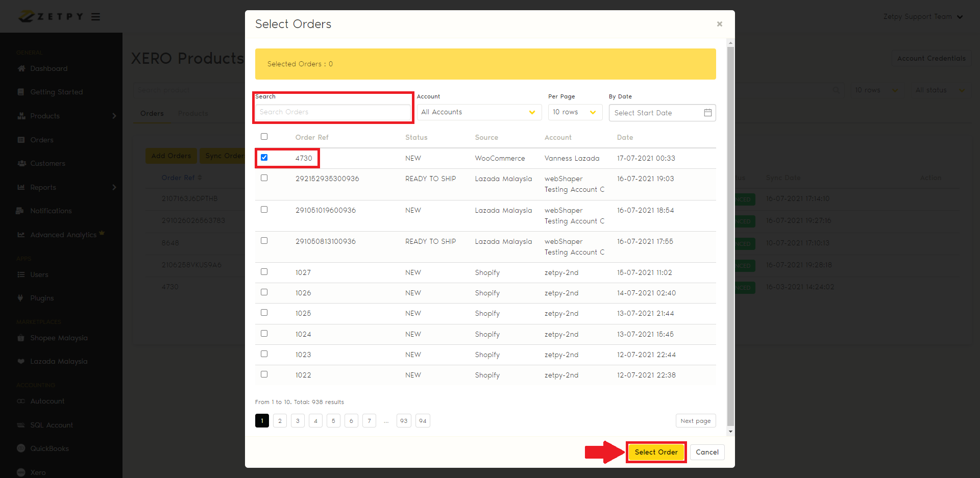Screen dimensions: 980x478
Task: Tick the checkbox for order 1022
Action: tap(264, 374)
